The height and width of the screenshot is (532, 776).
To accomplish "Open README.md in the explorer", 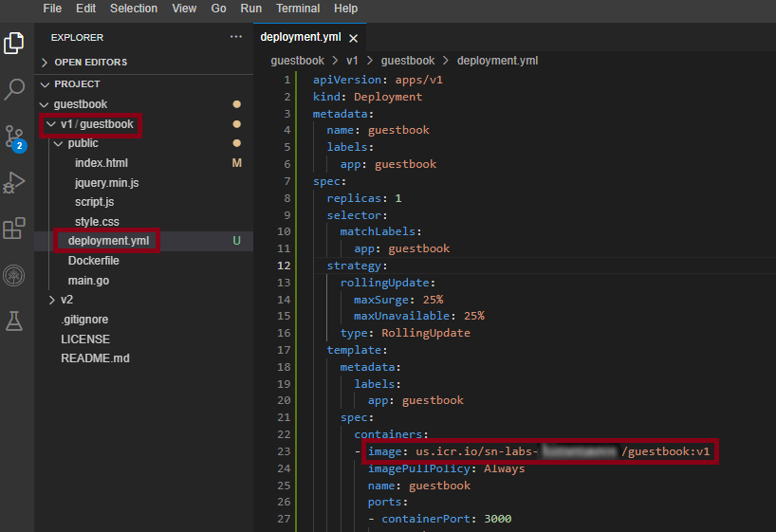I will click(95, 358).
